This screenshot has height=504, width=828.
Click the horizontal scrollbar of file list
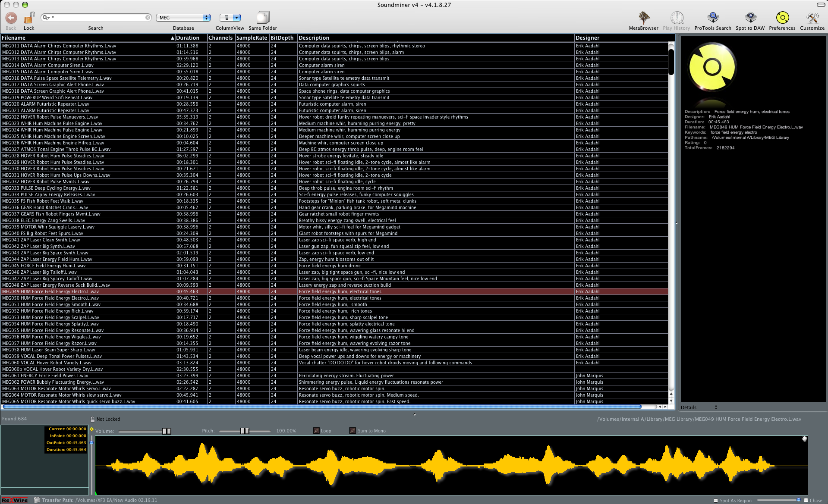pyautogui.click(x=321, y=407)
